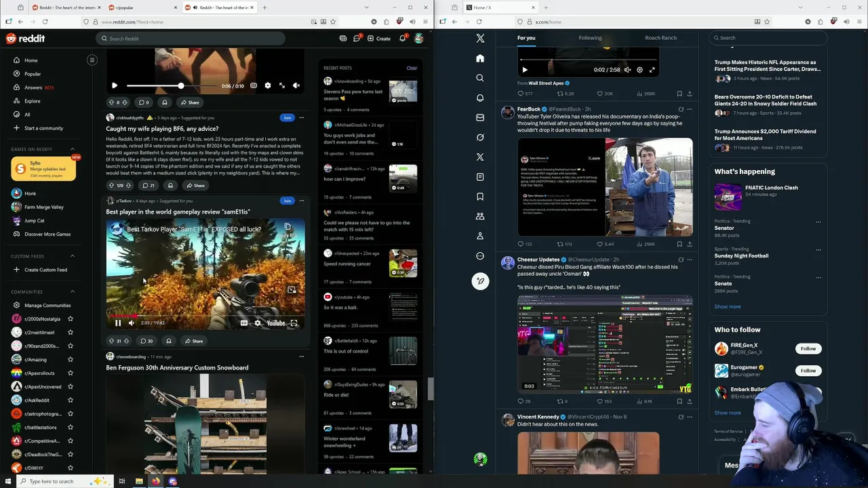The image size is (868, 488).
Task: Click Show more under What's happening
Action: coord(728,306)
